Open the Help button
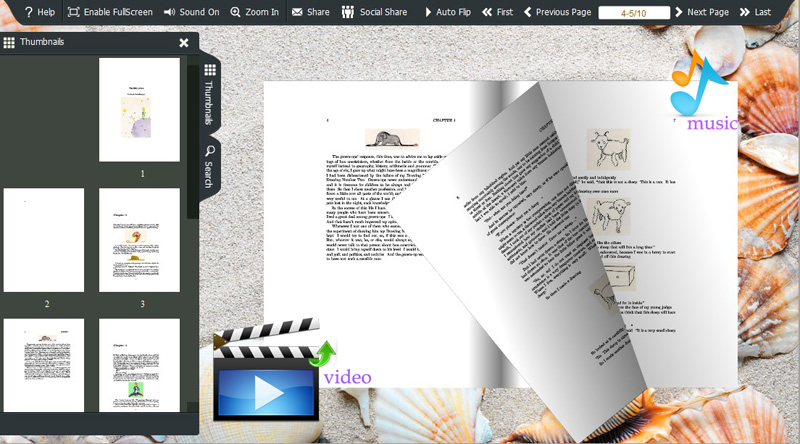Viewport: 800px width, 444px height. (x=39, y=12)
